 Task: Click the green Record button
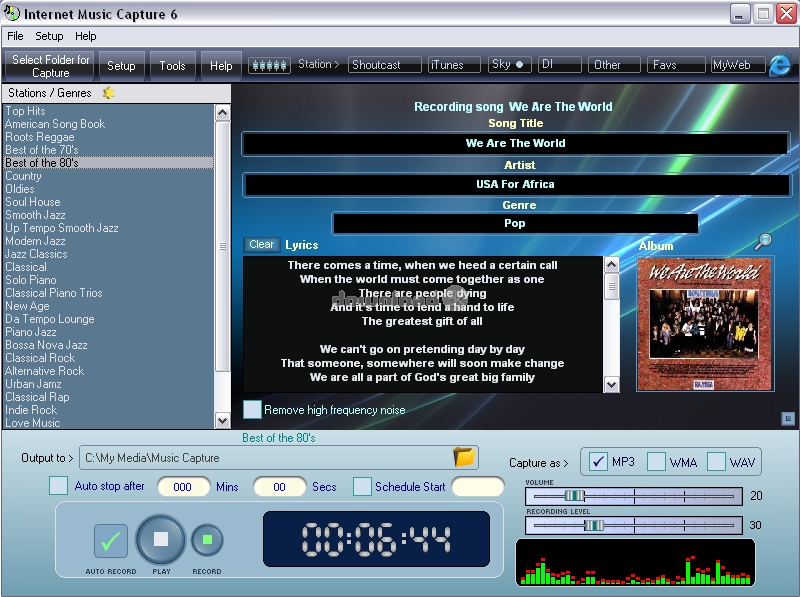(x=207, y=539)
